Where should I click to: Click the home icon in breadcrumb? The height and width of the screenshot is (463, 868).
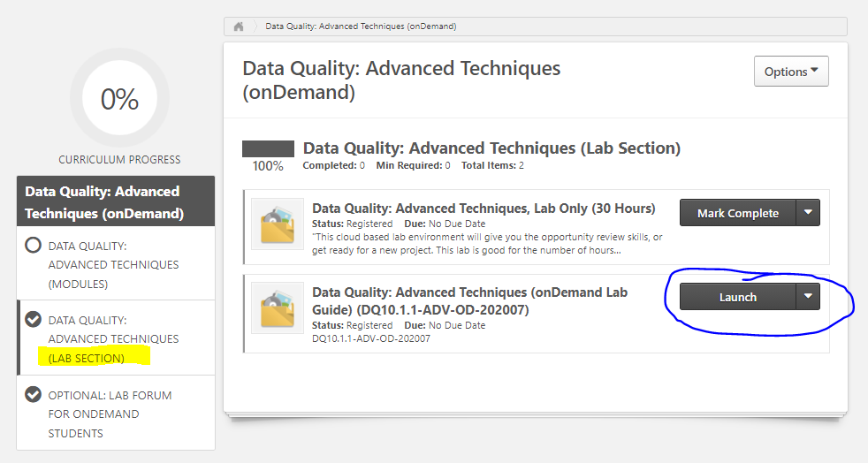[x=239, y=27]
